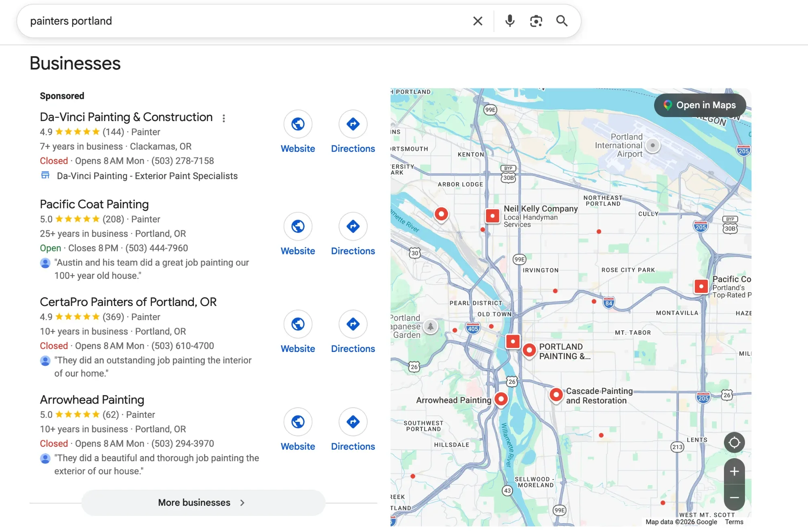Click the outstanding job painting the interior review
The image size is (808, 532).
click(x=153, y=367)
